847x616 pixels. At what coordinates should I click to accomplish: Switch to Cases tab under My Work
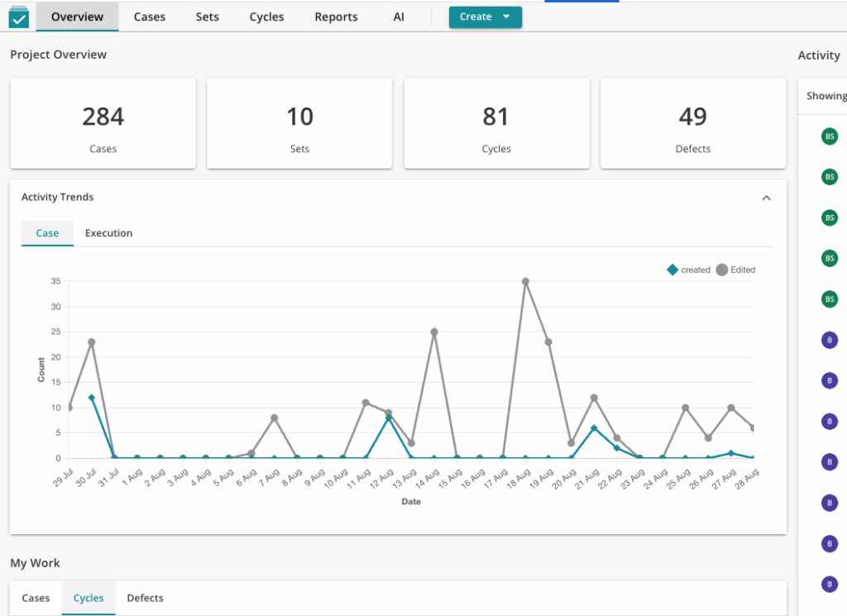pos(36,598)
